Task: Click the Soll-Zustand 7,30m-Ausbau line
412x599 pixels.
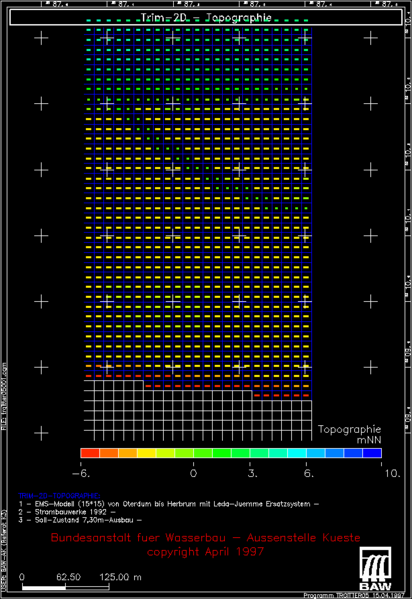Action: point(80,520)
